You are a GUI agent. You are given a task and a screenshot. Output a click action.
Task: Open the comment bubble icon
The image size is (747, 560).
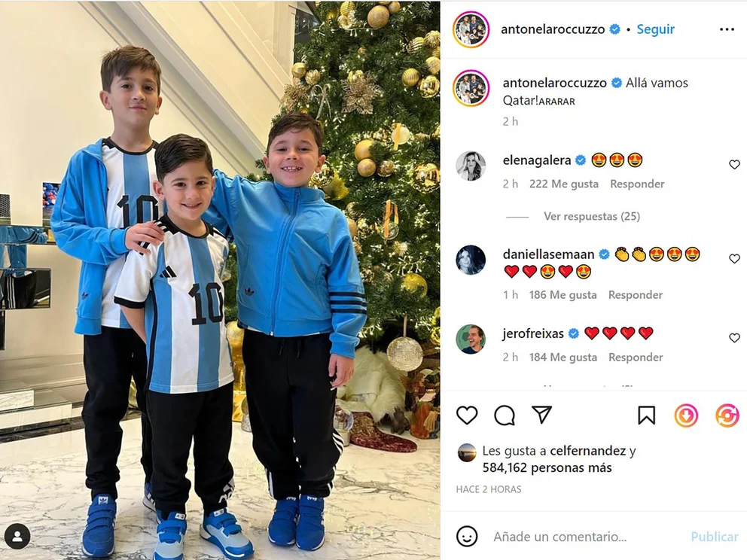pyautogui.click(x=505, y=415)
